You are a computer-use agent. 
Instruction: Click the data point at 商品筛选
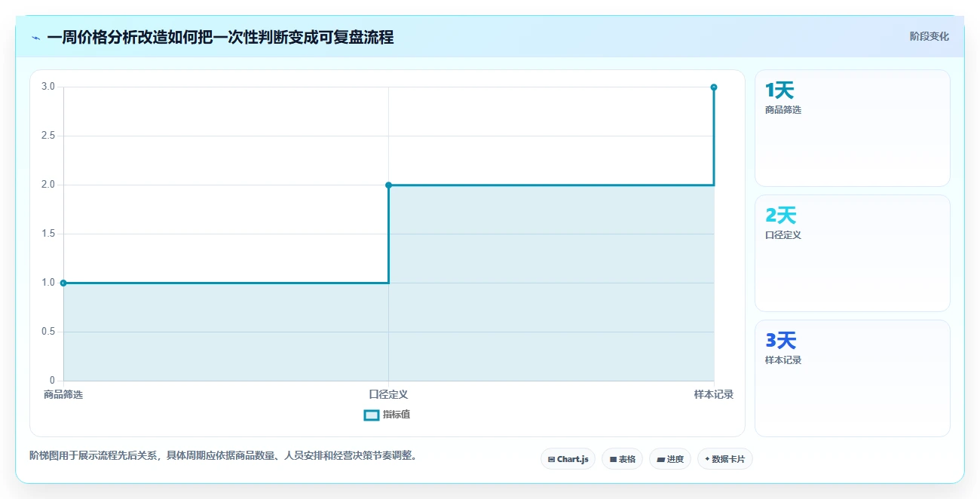[x=63, y=283]
